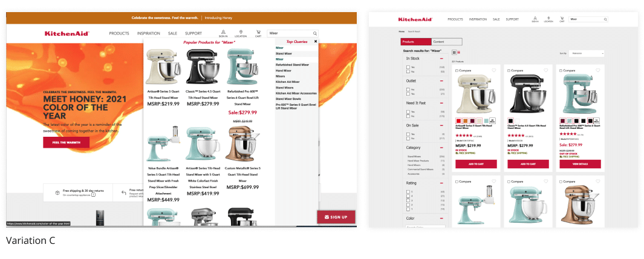Viewport: 644px width, 259px height.
Task: Click Feel The Warmth button
Action: (x=66, y=143)
